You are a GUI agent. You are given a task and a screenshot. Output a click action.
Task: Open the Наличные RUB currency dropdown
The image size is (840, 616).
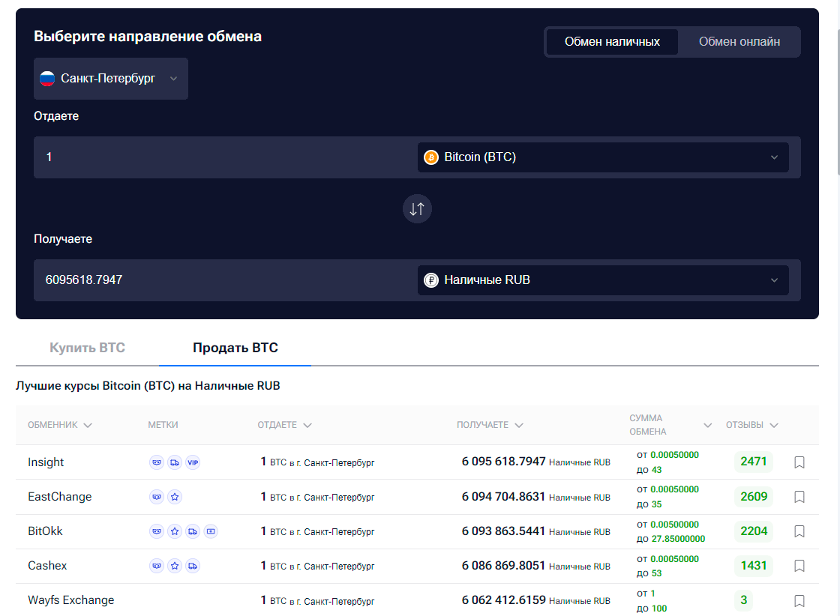click(x=603, y=280)
